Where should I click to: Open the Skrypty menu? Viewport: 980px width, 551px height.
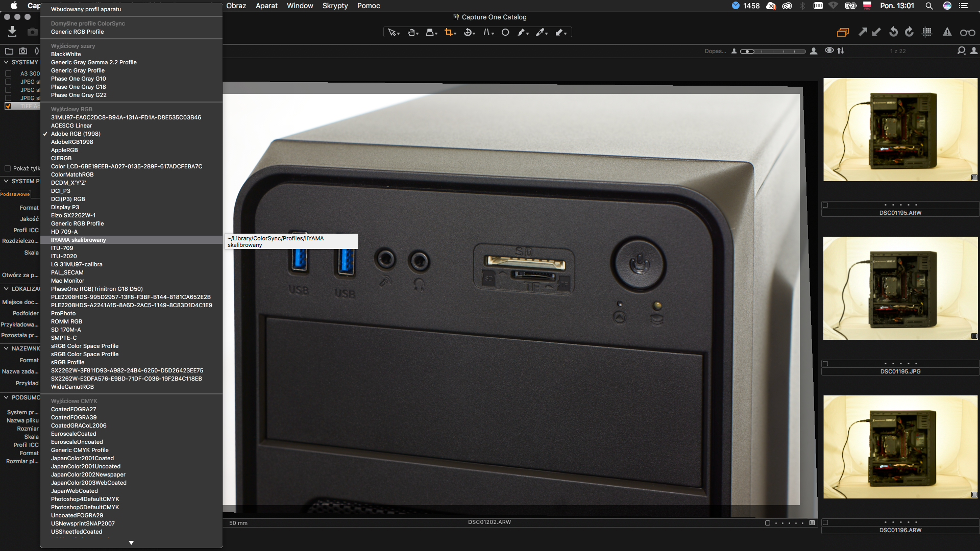click(335, 6)
